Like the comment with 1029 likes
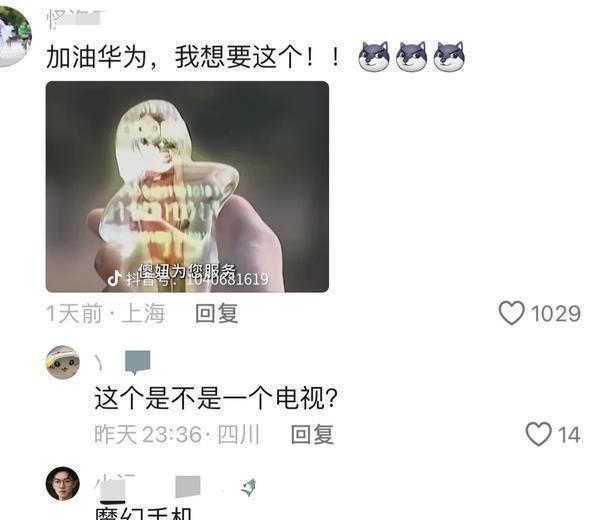Image resolution: width=602 pixels, height=520 pixels. 511,313
